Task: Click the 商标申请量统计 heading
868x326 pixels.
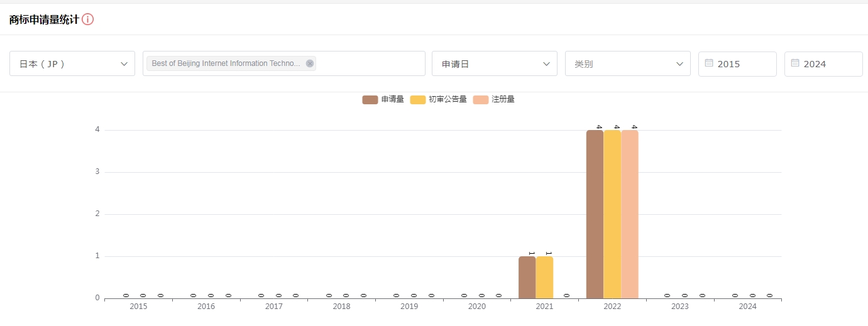Action: coord(44,19)
